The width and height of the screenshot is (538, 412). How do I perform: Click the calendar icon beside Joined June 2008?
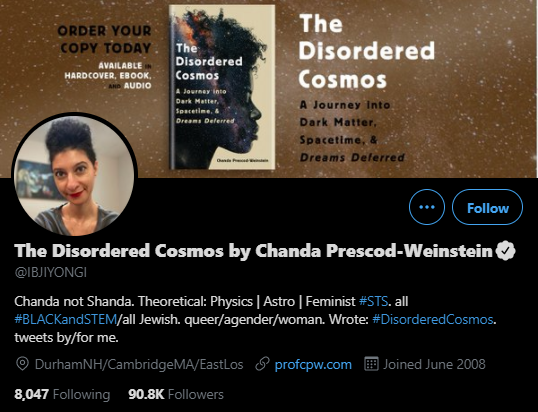click(x=371, y=364)
